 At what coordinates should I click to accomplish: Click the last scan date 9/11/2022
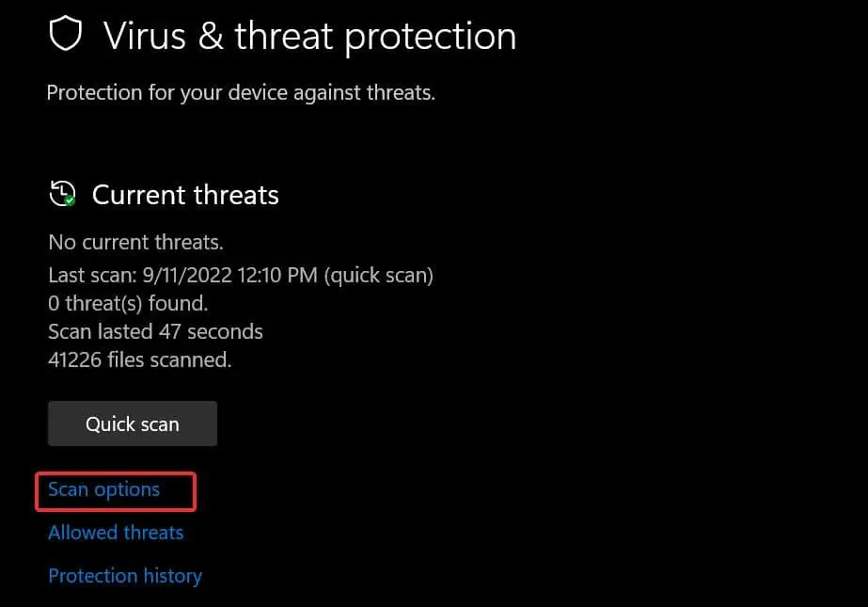coord(187,275)
